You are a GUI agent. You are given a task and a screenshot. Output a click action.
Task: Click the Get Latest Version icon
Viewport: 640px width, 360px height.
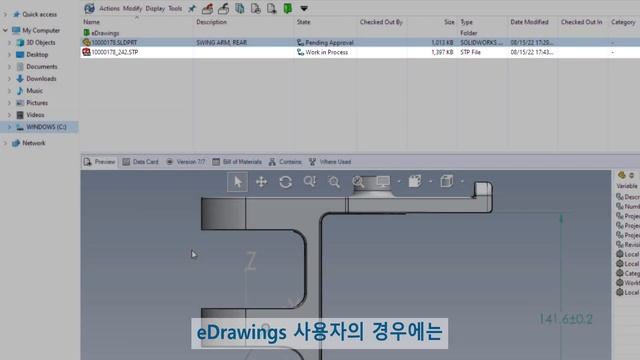click(240, 8)
